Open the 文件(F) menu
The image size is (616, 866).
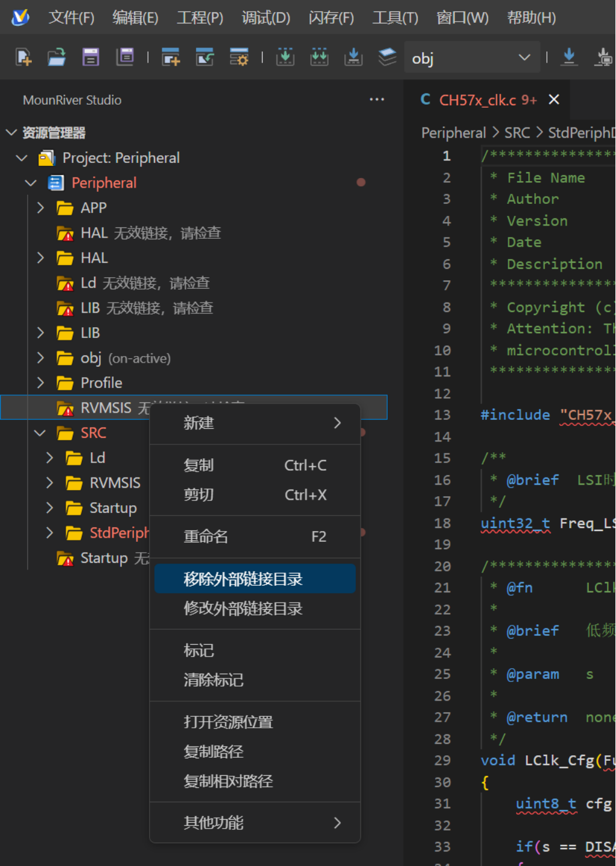click(72, 17)
